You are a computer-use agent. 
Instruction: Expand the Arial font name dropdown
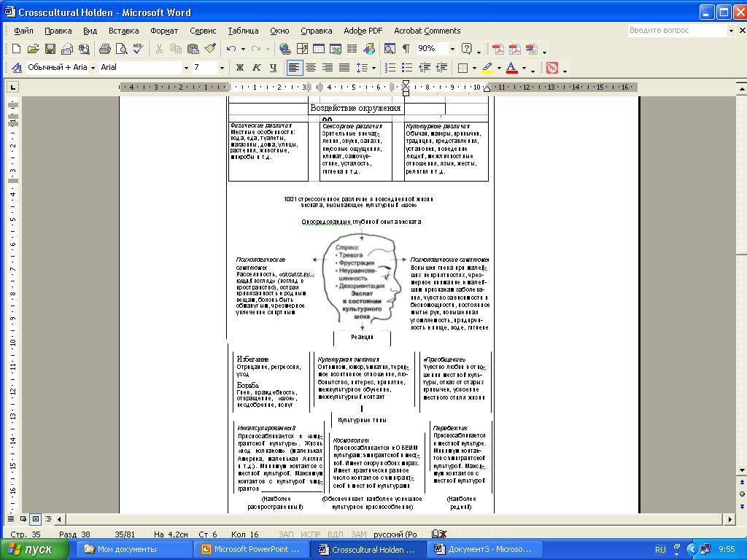pyautogui.click(x=186, y=68)
